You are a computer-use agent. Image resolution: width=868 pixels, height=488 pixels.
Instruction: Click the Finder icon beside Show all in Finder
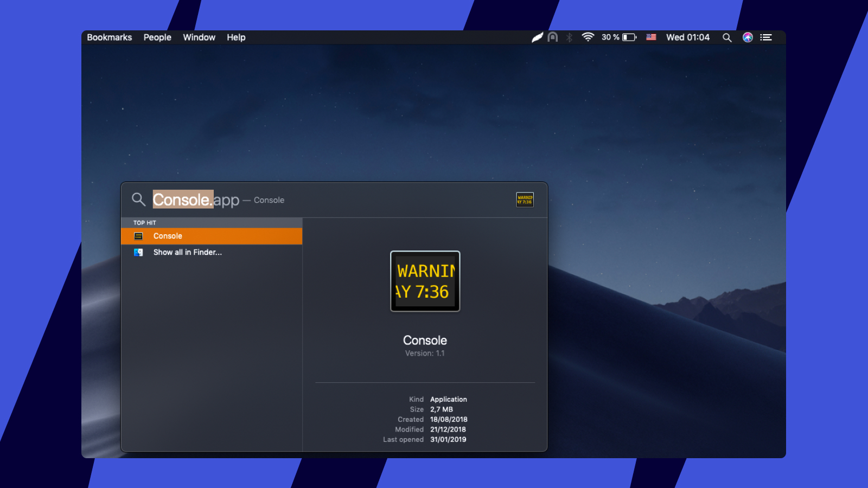(138, 252)
